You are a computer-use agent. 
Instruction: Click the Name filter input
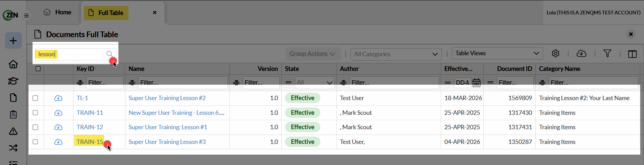point(183,83)
